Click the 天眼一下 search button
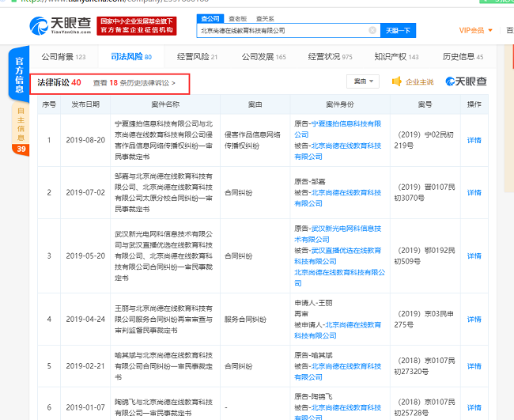 [398, 31]
